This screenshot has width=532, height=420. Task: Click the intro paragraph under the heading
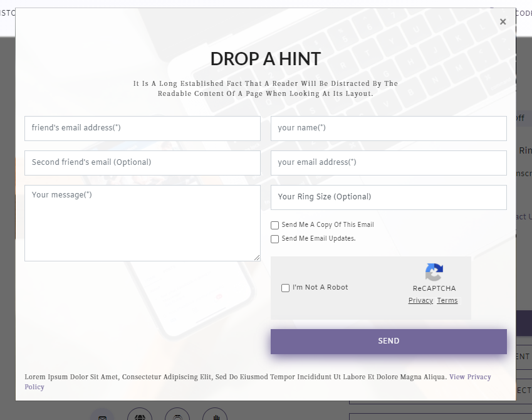266,88
